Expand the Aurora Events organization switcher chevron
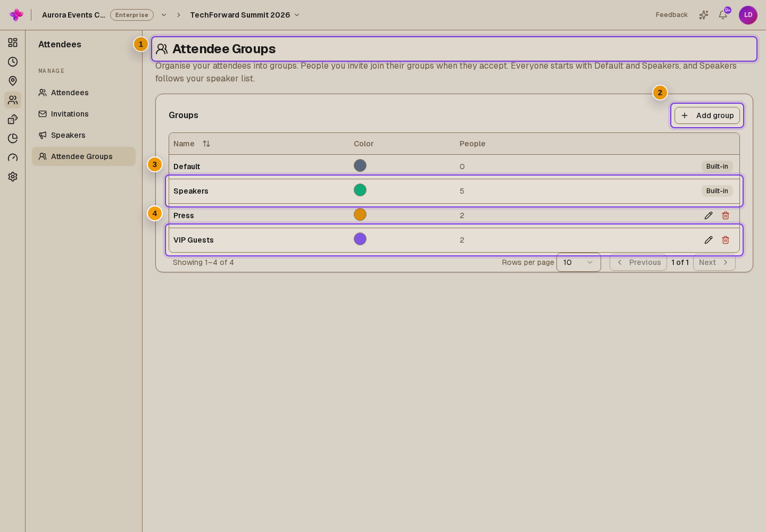Screen dimensions: 766x532 tap(164, 15)
